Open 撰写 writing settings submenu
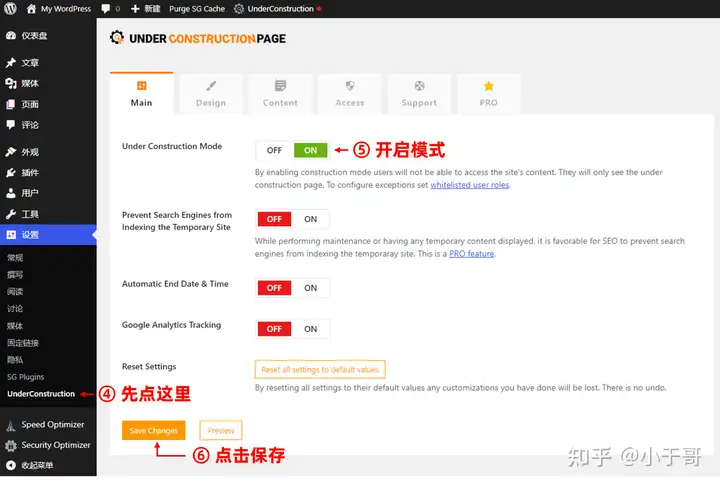The height and width of the screenshot is (486, 720). 15,275
